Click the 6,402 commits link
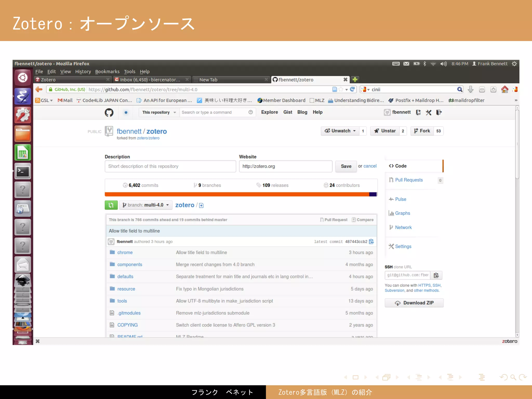Screen dimensions: 532x399 (x=141, y=185)
